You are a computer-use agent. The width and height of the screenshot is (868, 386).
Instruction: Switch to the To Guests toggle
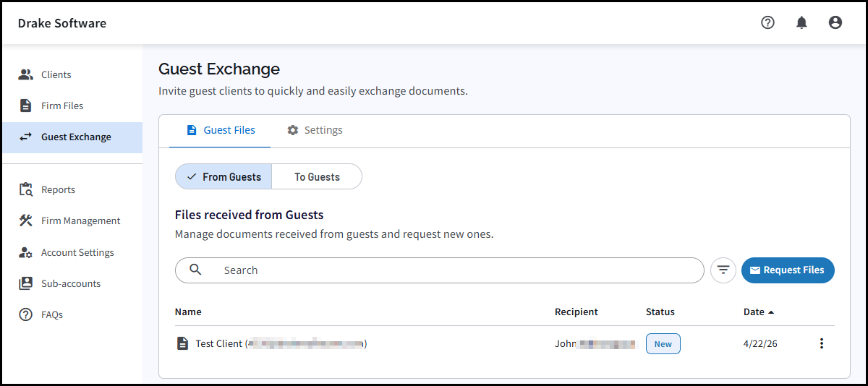317,176
